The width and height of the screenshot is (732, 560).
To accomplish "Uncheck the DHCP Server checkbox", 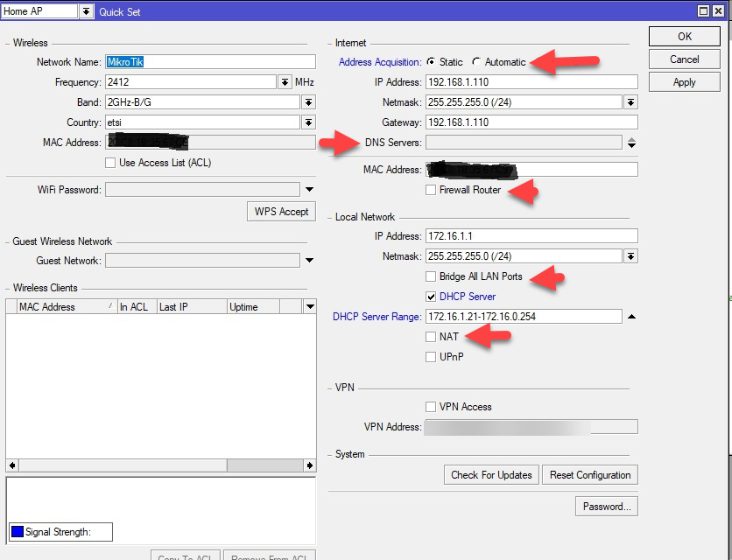I will [x=431, y=297].
